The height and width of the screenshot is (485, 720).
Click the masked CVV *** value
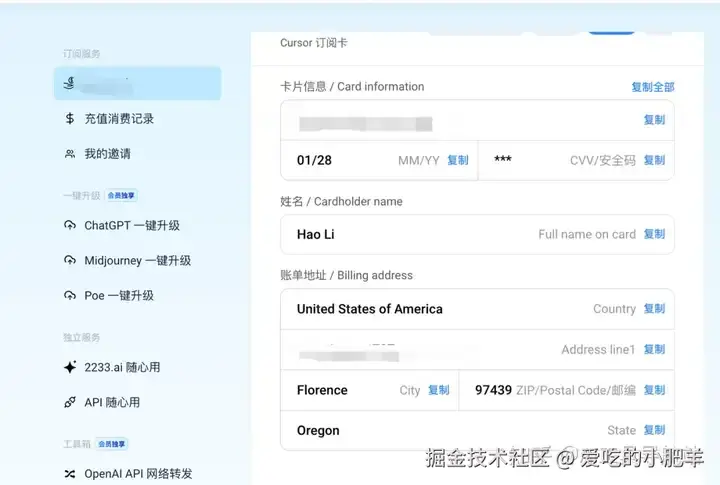[503, 159]
